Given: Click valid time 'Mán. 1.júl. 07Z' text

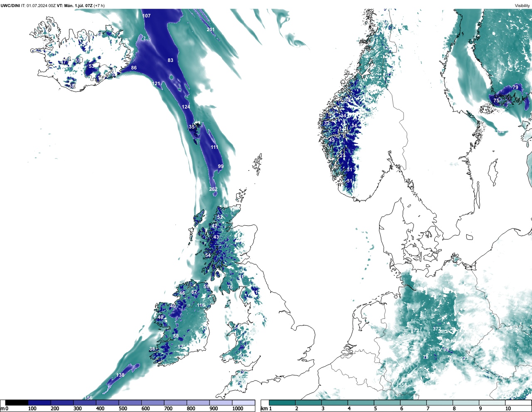Looking at the screenshot, I should (x=78, y=5).
